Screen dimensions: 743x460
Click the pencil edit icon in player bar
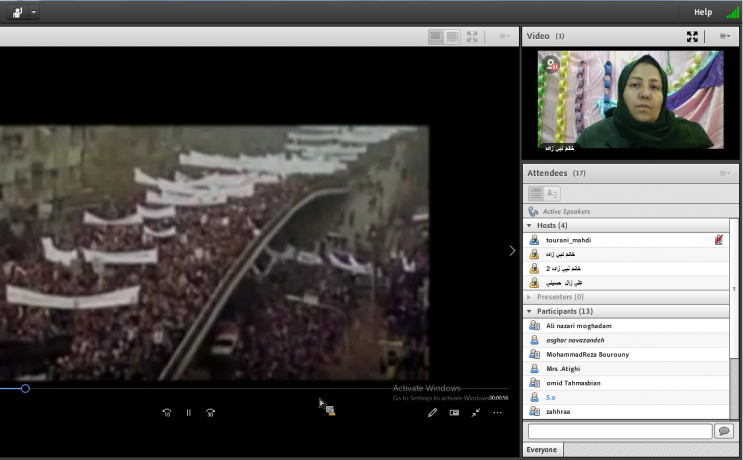point(433,412)
